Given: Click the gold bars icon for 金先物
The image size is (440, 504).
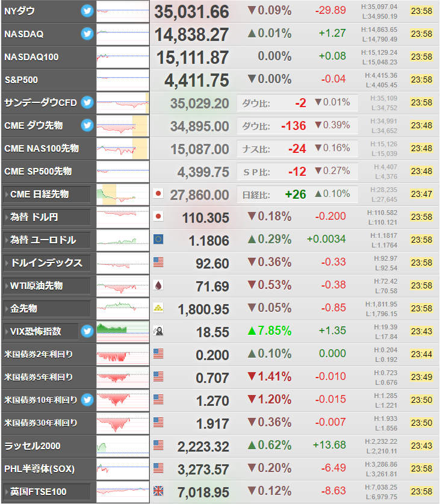Looking at the screenshot, I should pos(158,308).
